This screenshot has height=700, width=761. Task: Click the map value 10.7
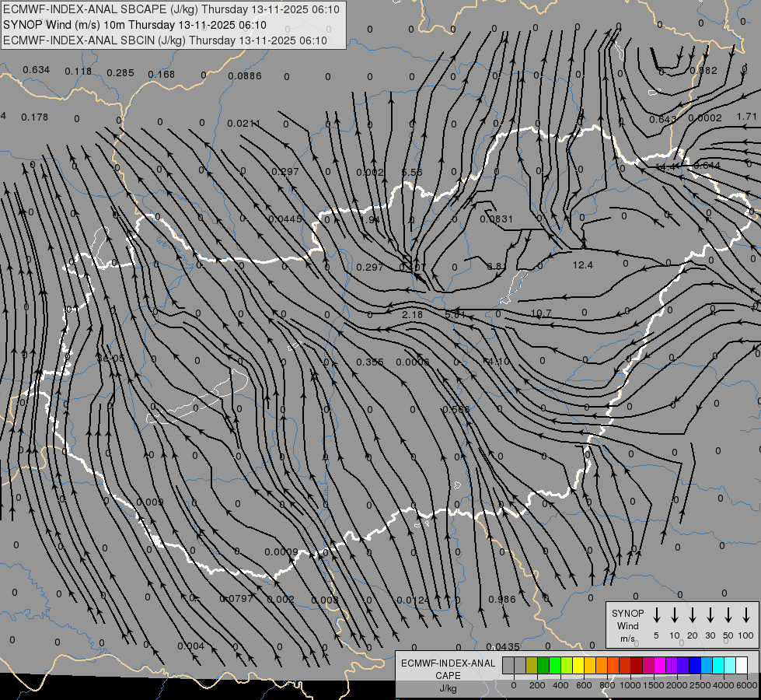click(x=541, y=313)
